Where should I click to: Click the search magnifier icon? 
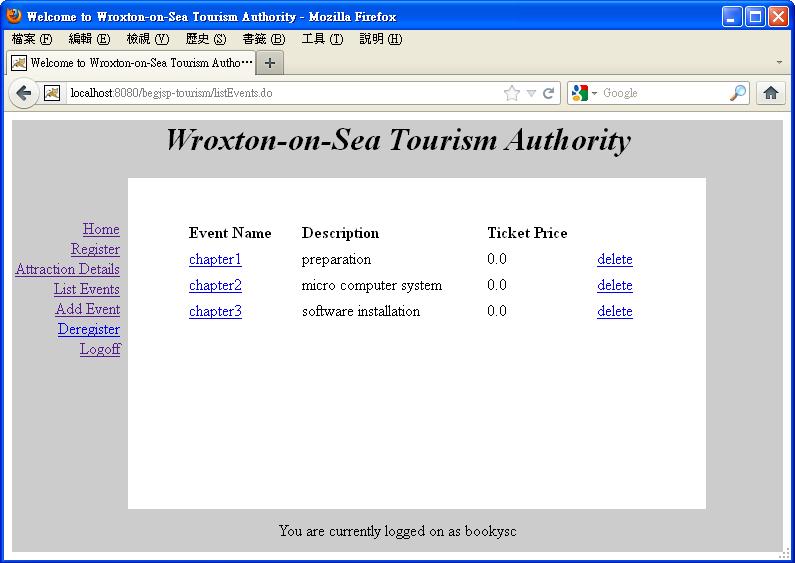(738, 93)
